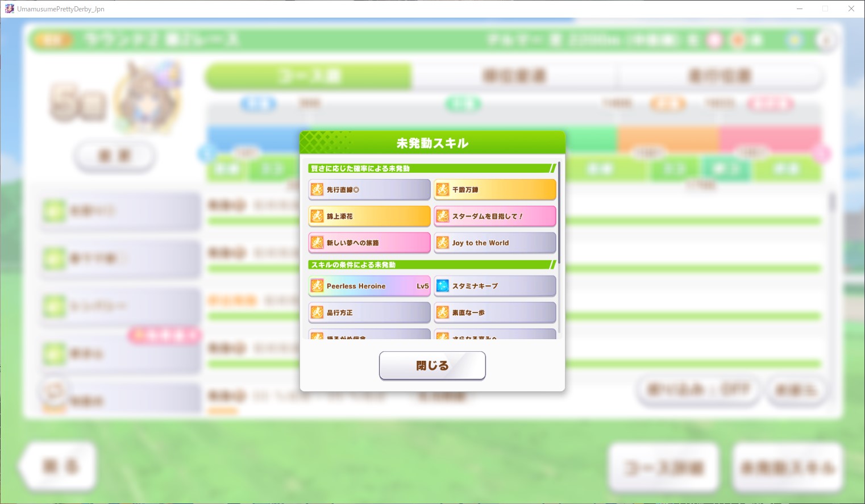Viewport: 865px width, 504px height.
Task: Click the Umamusume app icon in title bar
Action: coord(9,9)
